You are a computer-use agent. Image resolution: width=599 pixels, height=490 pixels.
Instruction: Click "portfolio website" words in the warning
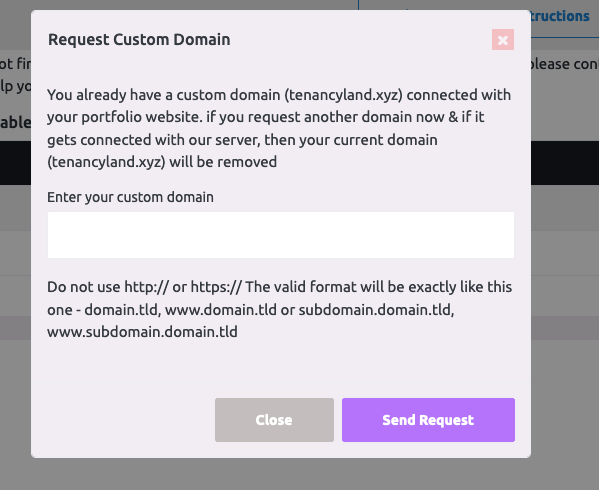142,117
